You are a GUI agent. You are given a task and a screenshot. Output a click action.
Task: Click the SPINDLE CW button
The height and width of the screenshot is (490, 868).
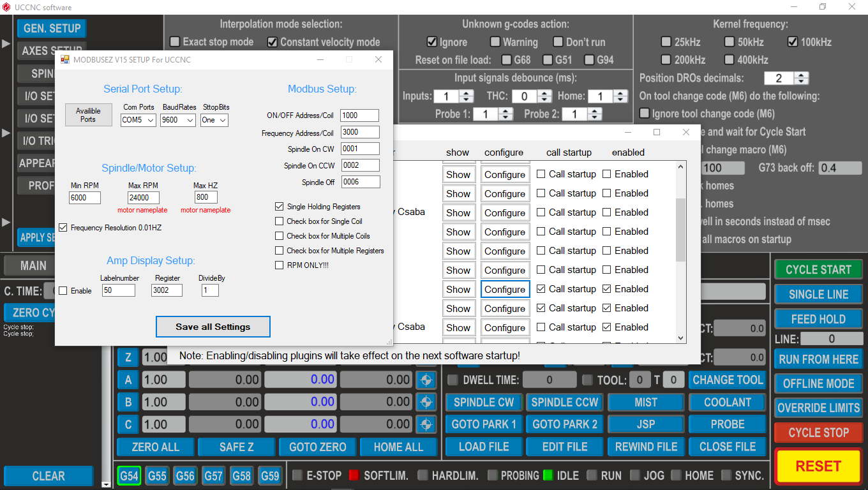pos(484,403)
